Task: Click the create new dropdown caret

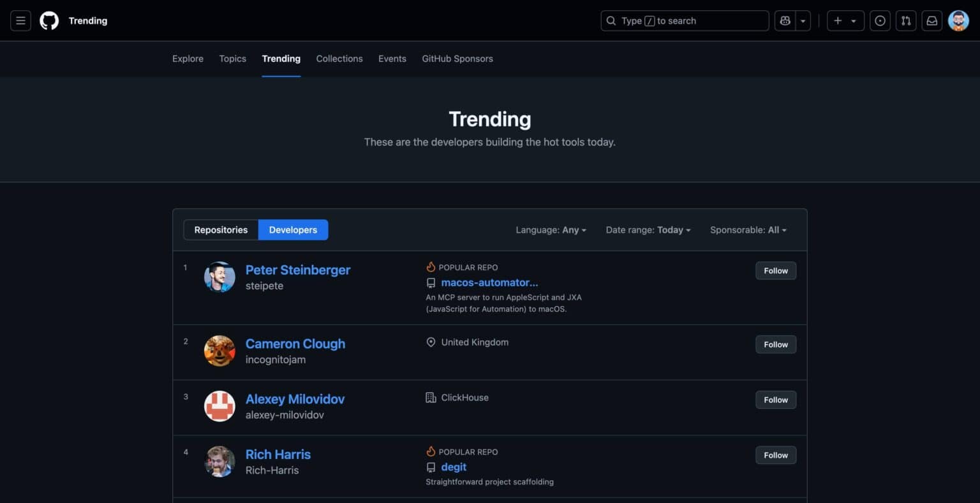Action: coord(854,20)
